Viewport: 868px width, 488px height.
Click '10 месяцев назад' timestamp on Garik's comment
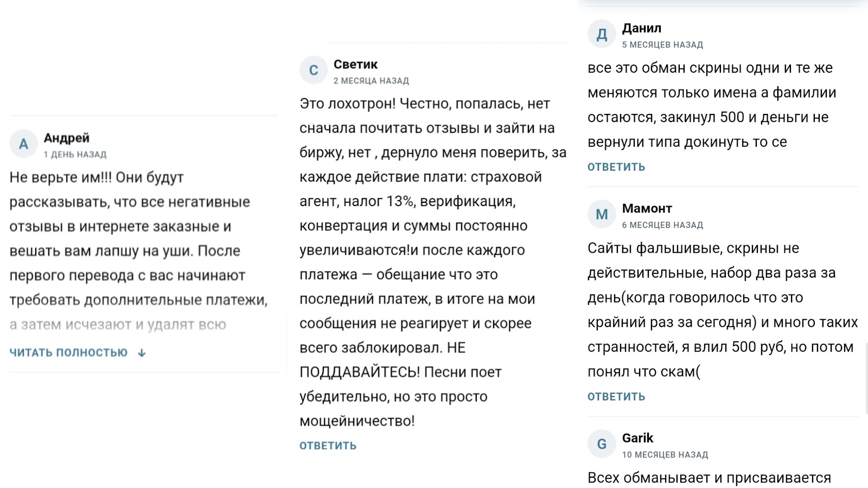(x=665, y=455)
